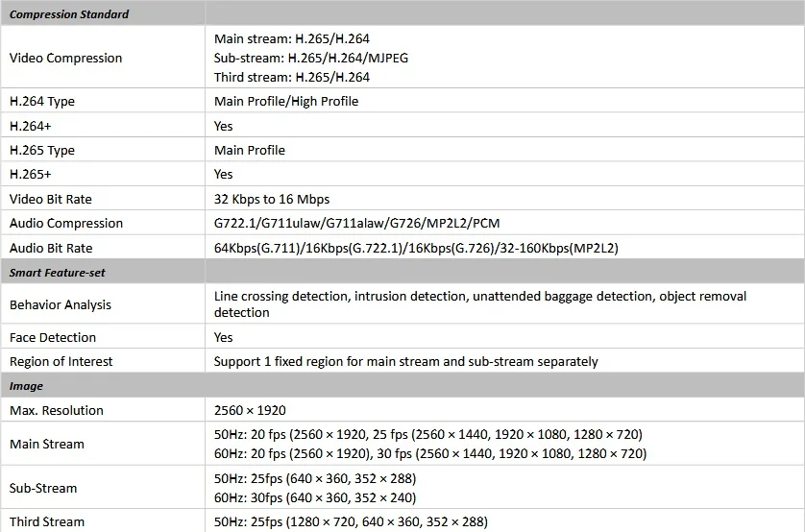Image resolution: width=805 pixels, height=532 pixels.
Task: Select the 'Max. Resolution' label
Action: [x=57, y=410]
